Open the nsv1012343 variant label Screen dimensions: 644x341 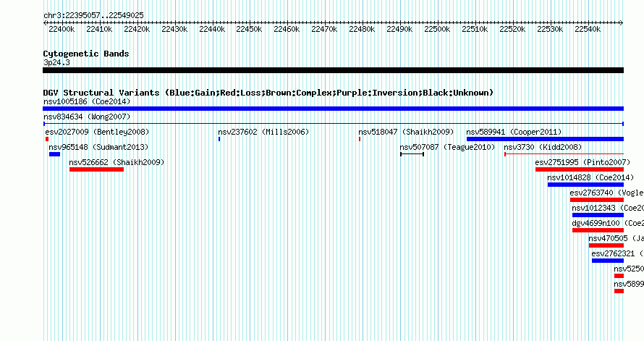click(x=608, y=208)
